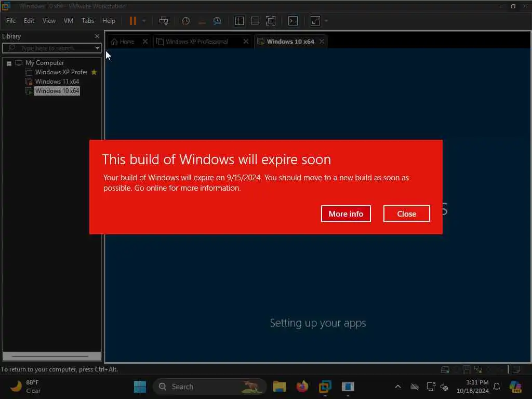Click the favorite star beside Windows XP
The width and height of the screenshot is (532, 399).
[x=94, y=72]
